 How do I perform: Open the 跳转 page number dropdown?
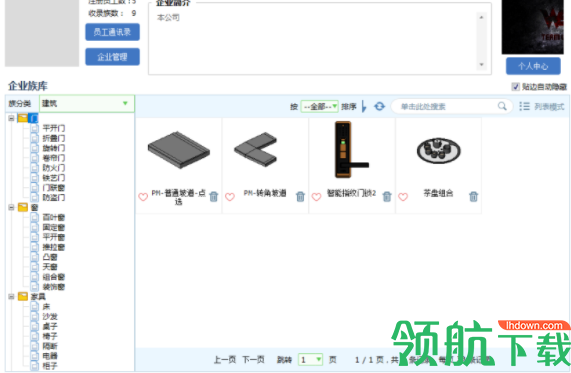tap(310, 360)
